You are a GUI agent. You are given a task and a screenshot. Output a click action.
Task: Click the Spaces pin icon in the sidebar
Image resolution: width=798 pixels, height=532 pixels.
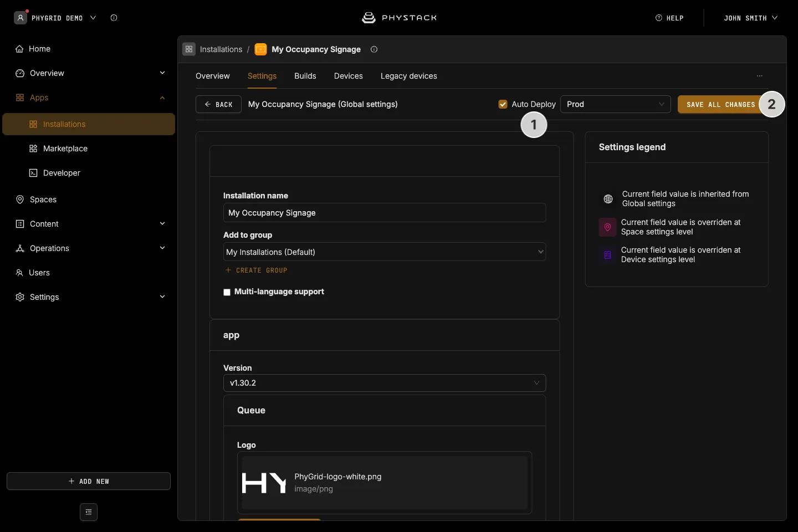tap(20, 199)
